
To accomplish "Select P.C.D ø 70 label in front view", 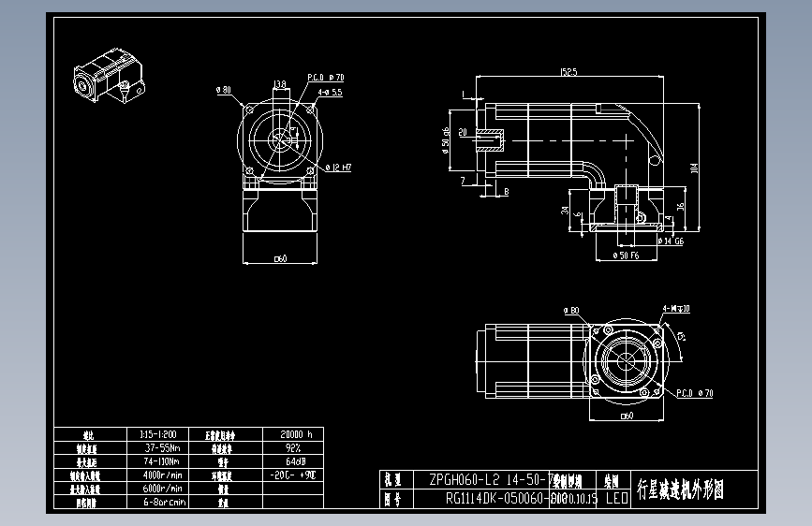I will 326,77.
